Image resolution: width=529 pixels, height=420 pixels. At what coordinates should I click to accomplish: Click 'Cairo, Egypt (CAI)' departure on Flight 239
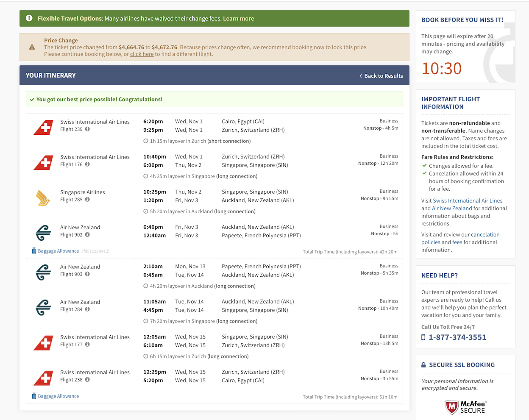243,122
